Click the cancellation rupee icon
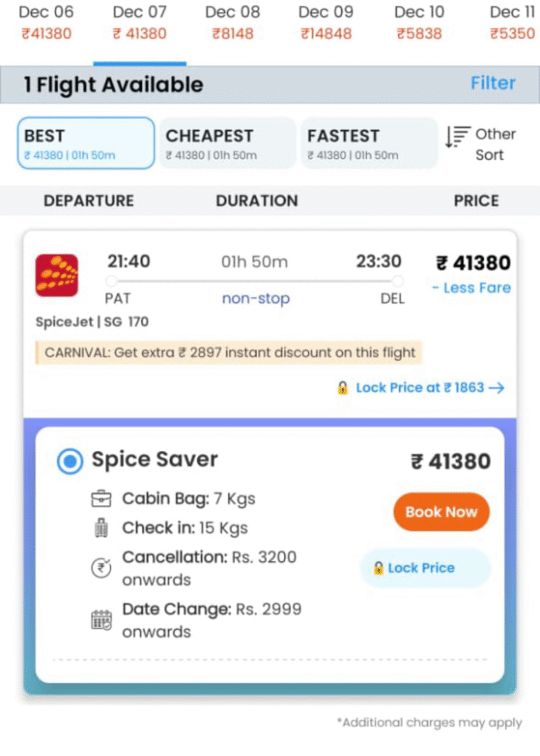Viewport: 540px width, 756px height. (x=101, y=567)
